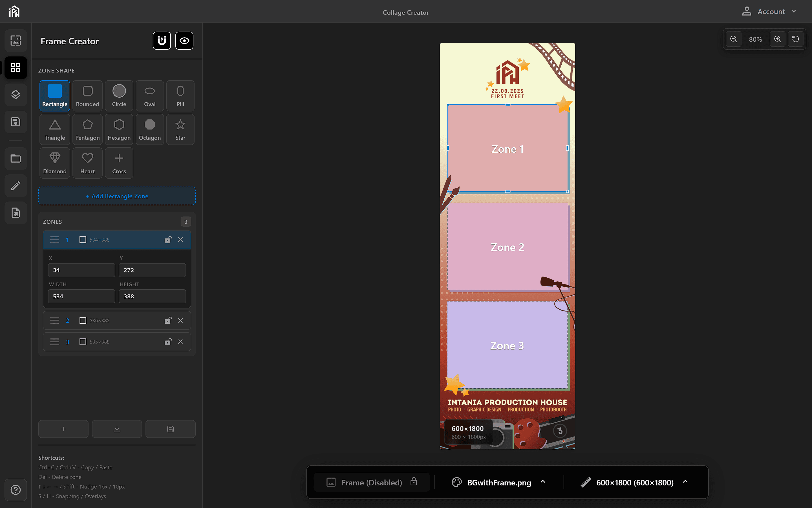
Task: Reset the canvas zoom
Action: 796,39
